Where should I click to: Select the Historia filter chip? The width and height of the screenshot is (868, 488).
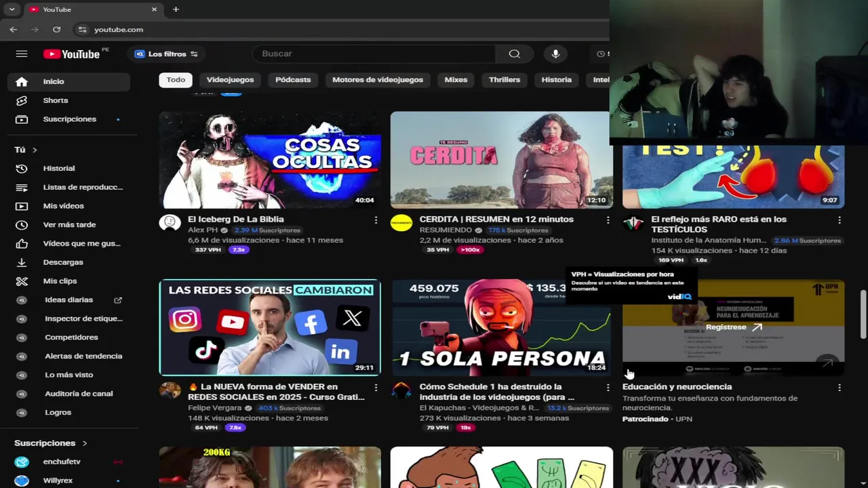pyautogui.click(x=557, y=80)
